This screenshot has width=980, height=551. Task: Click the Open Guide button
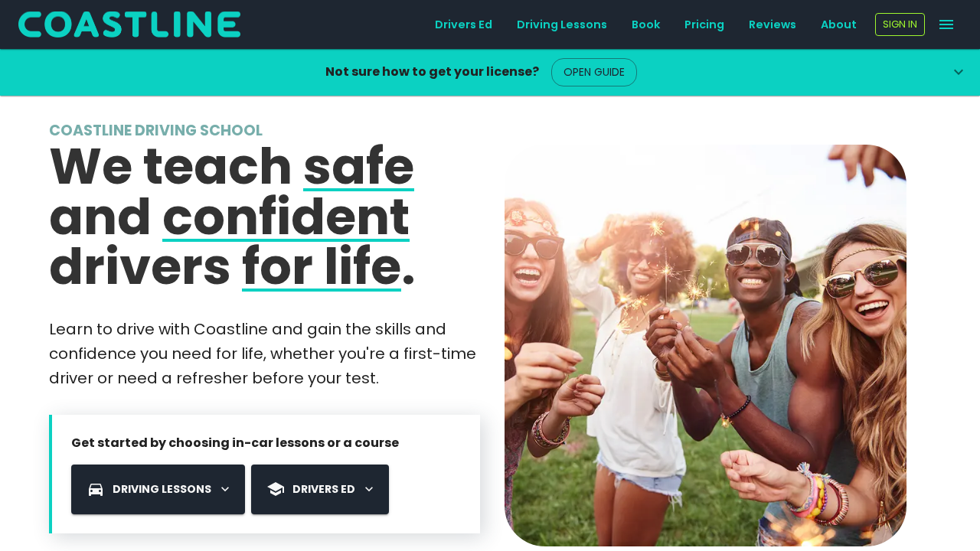594,72
